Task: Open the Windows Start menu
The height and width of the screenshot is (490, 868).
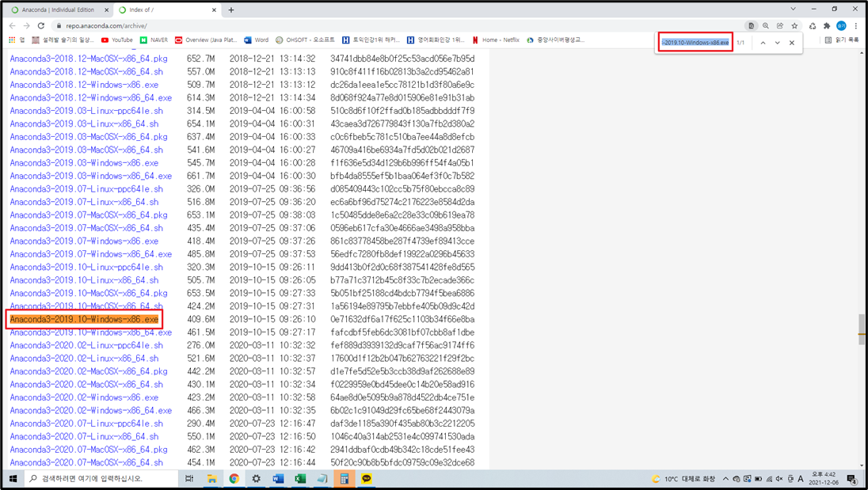Action: (13, 478)
